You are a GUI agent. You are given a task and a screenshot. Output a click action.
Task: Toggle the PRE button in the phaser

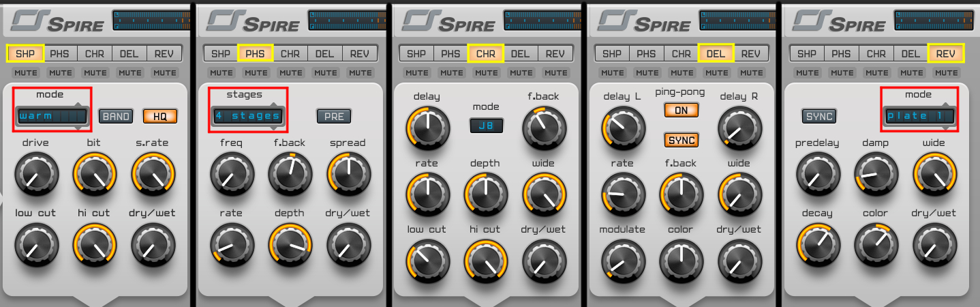(334, 117)
